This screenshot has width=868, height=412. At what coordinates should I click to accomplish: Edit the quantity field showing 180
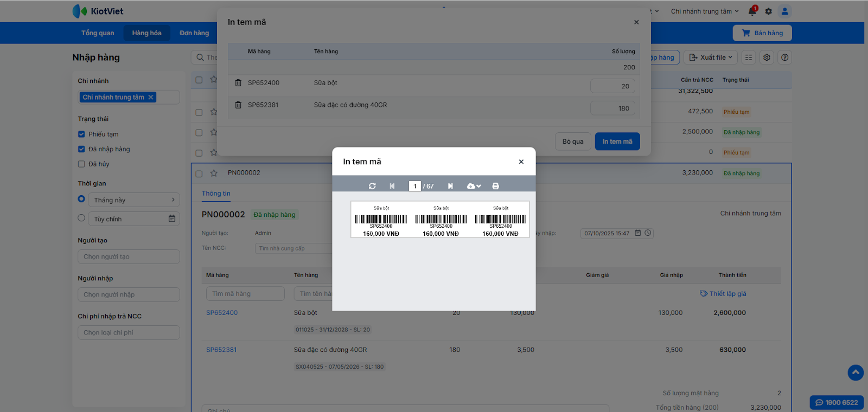tap(612, 108)
